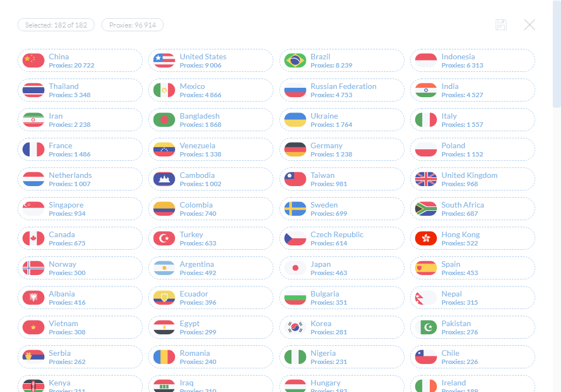The image size is (561, 392).
Task: Toggle the Japan country selection
Action: click(x=341, y=268)
